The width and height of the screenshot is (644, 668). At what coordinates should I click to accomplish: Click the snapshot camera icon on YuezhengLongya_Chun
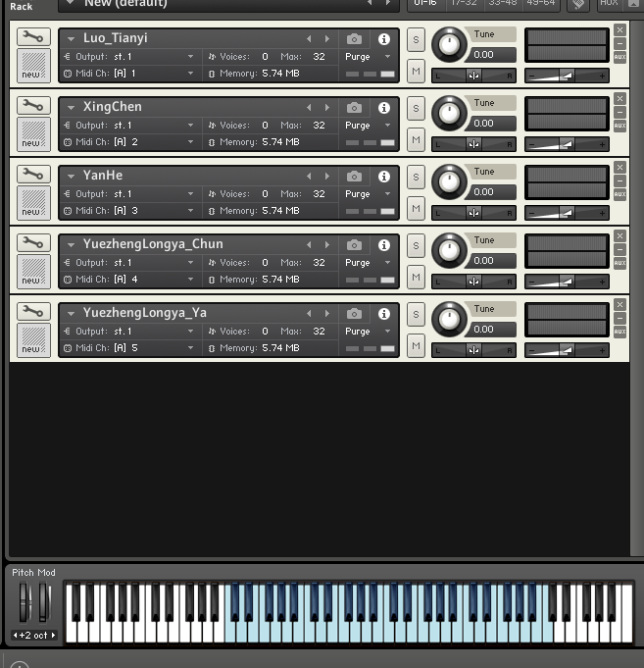(x=354, y=245)
